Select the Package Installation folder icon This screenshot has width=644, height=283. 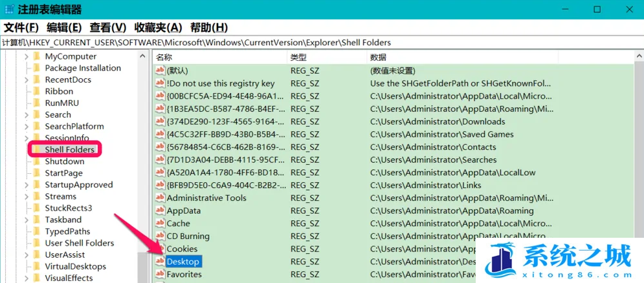(x=37, y=68)
